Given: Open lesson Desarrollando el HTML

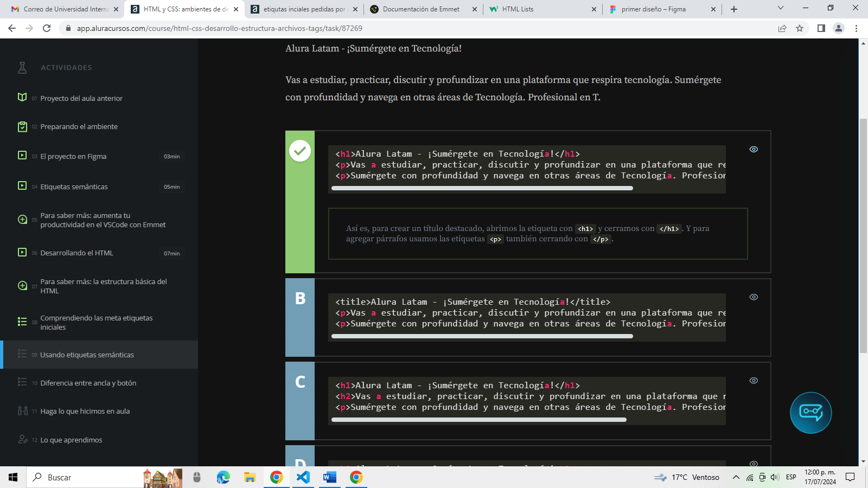Looking at the screenshot, I should 77,253.
